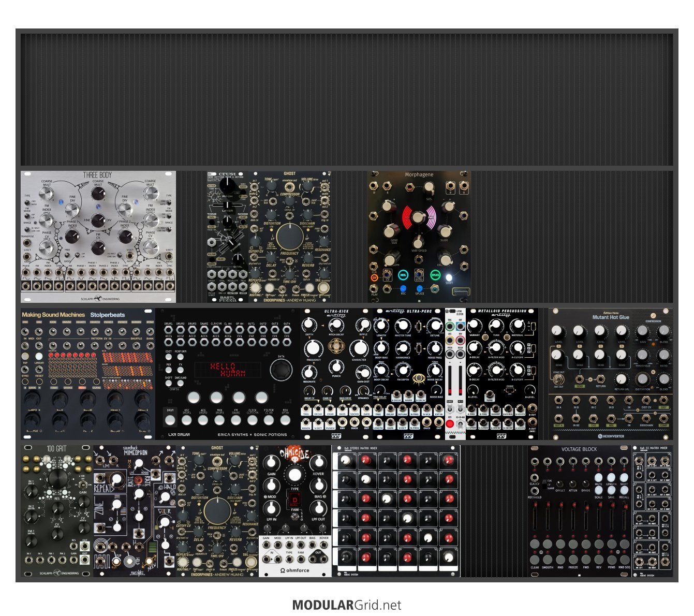This screenshot has width=694, height=616.
Task: Click the LINEAR button on Stolperbeats
Action: click(x=39, y=356)
